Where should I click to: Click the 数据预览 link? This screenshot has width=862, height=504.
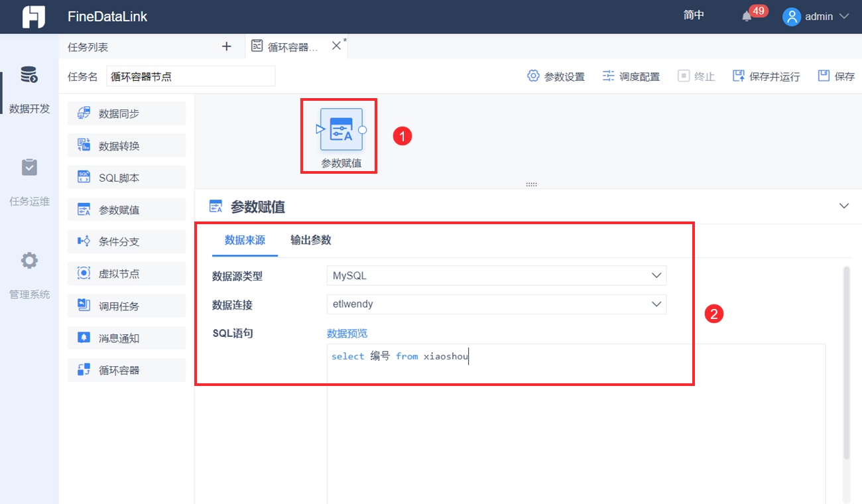tap(347, 334)
